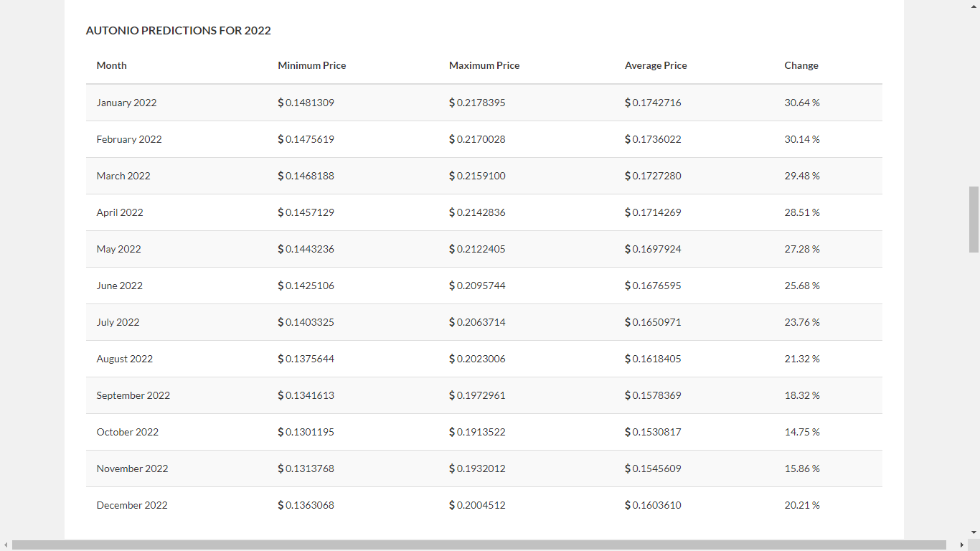Click the horizontal scrollbar thumb
Viewport: 980px width, 551px height.
click(x=479, y=545)
